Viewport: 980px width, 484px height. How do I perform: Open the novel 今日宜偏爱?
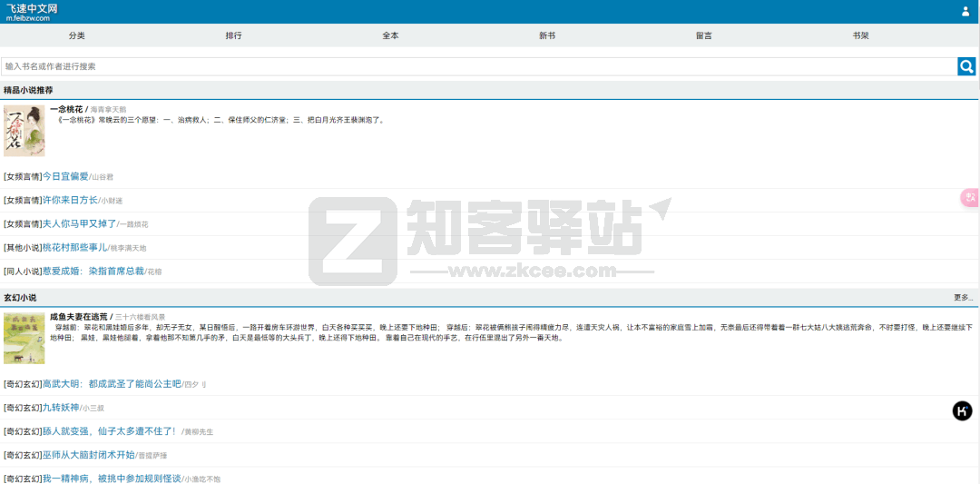click(65, 176)
